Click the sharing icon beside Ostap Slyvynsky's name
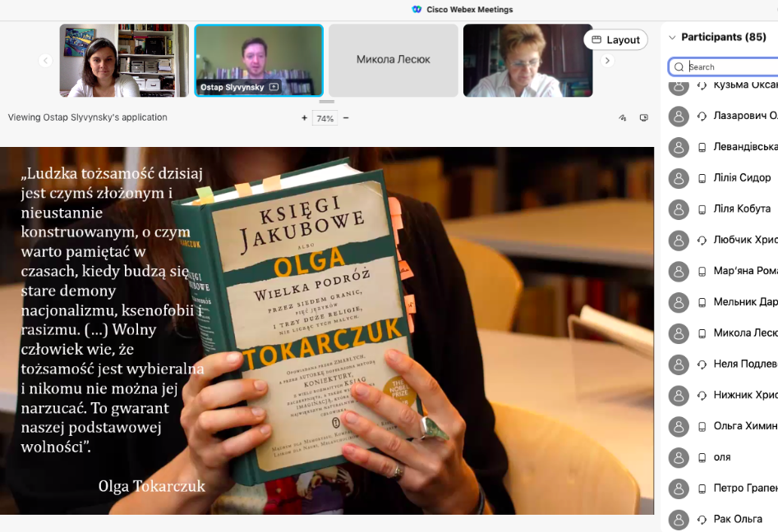Screen dimensions: 778x532 [274, 87]
